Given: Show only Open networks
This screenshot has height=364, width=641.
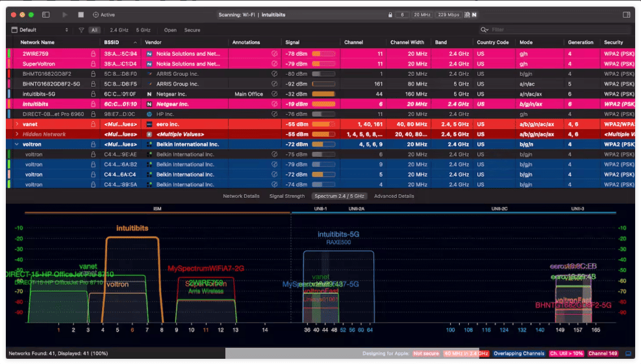Looking at the screenshot, I should point(170,30).
